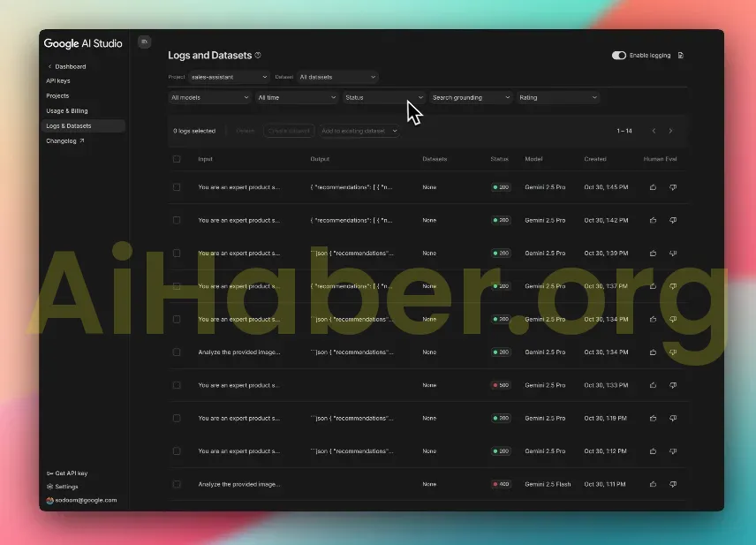Screen dimensions: 756x545
Task: Open the document icon next to Enable logging
Action: click(680, 56)
